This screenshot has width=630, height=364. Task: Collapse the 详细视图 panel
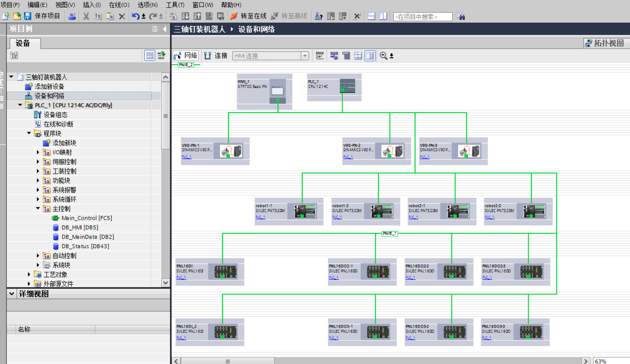point(12,294)
